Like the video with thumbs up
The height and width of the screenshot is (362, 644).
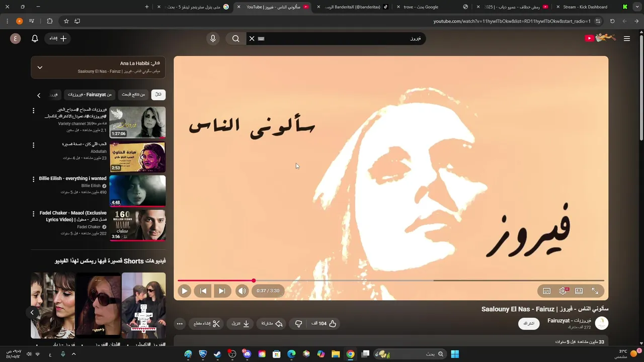(324, 324)
